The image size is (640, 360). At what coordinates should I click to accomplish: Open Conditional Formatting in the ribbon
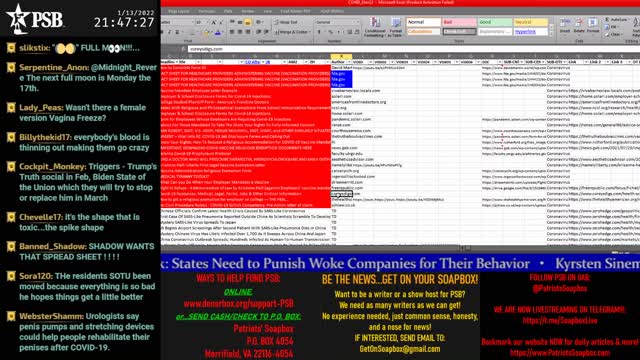[x=375, y=27]
